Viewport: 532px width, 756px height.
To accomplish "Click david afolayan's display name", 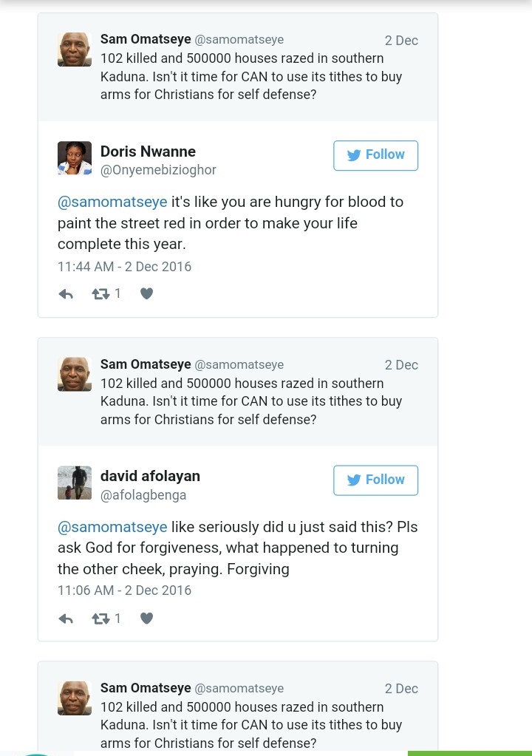I will point(150,476).
